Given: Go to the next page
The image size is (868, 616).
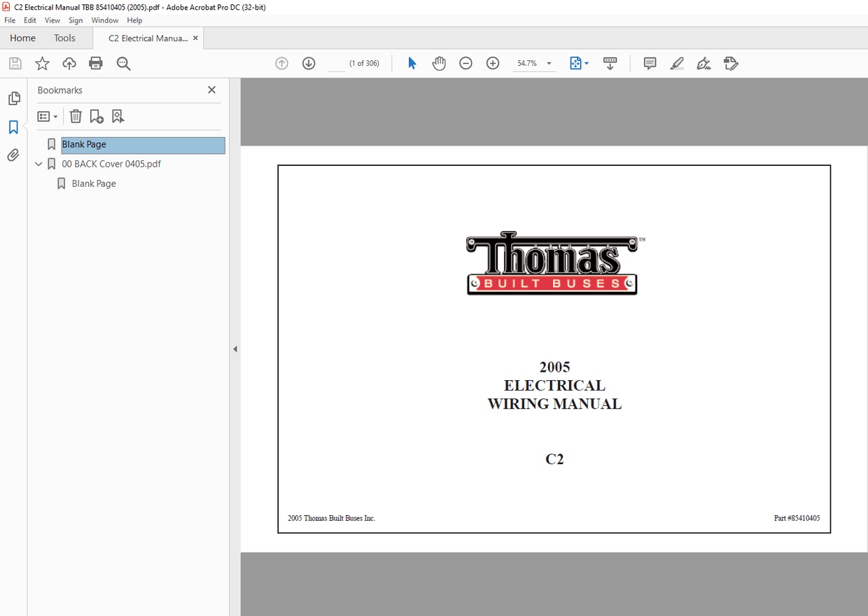Looking at the screenshot, I should [309, 63].
